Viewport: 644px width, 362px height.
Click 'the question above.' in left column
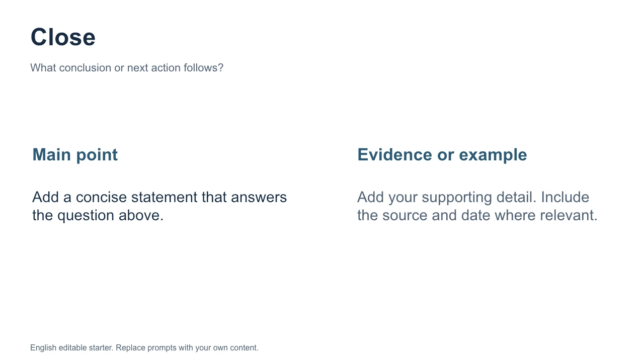pyautogui.click(x=98, y=216)
